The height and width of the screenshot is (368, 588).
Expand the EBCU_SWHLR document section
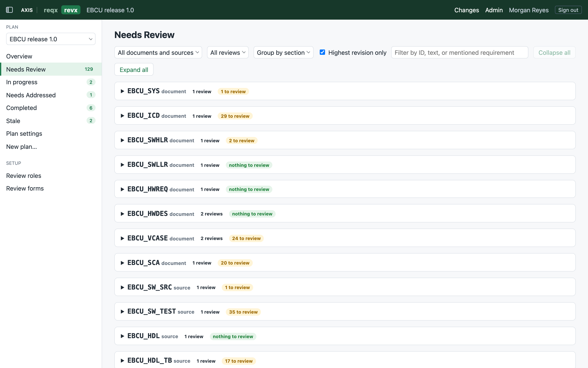[x=345, y=140]
